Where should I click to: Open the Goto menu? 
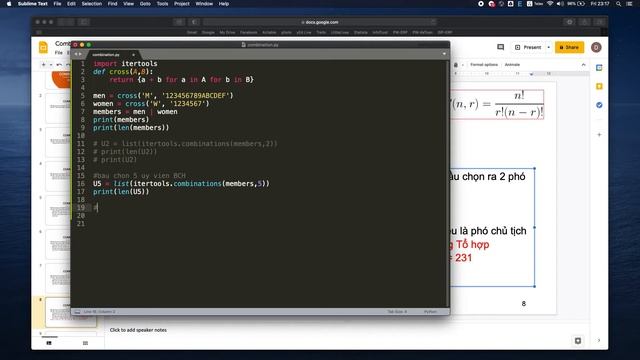145,4
